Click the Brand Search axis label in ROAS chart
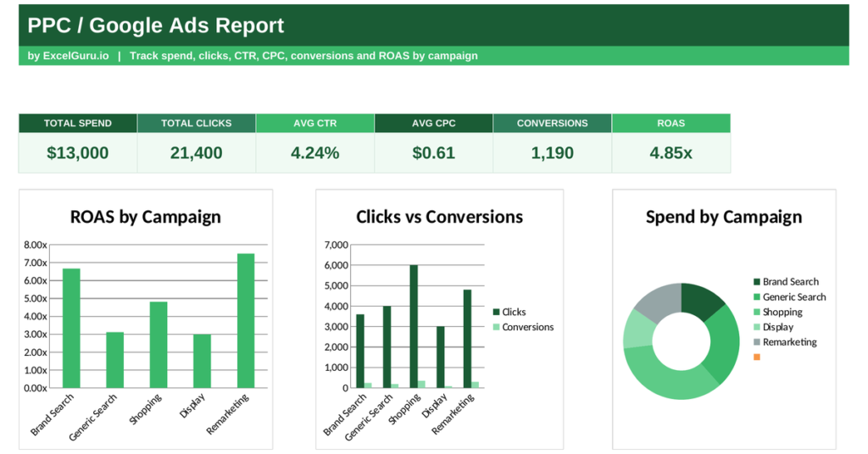 52,415
